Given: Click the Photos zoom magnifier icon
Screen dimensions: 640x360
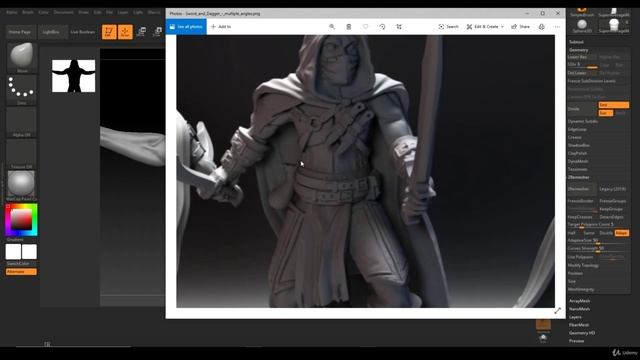Looking at the screenshot, I should click(x=332, y=27).
